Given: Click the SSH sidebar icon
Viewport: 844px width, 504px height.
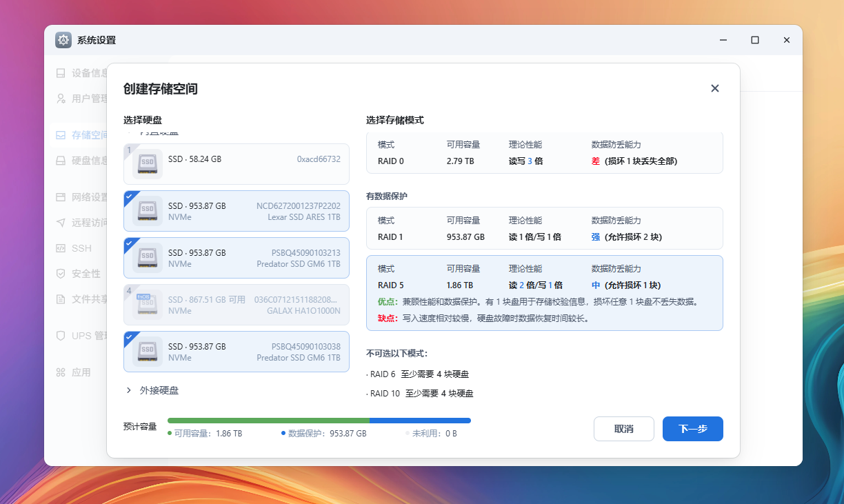Looking at the screenshot, I should point(61,248).
